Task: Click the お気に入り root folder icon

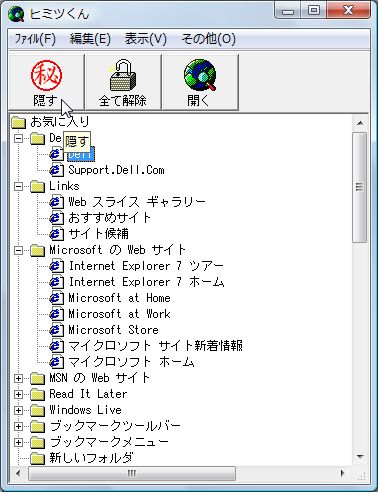Action: [x=18, y=122]
